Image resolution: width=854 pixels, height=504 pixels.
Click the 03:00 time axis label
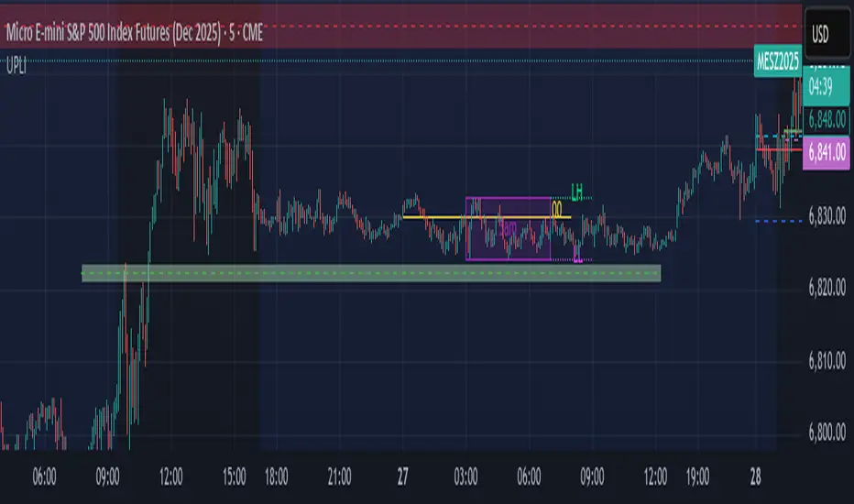click(x=465, y=477)
